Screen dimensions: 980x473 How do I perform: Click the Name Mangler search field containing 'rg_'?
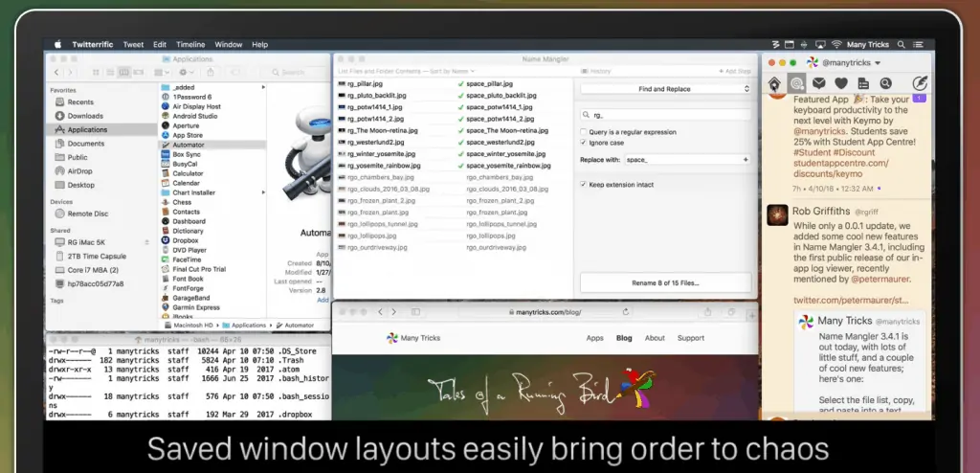click(665, 115)
